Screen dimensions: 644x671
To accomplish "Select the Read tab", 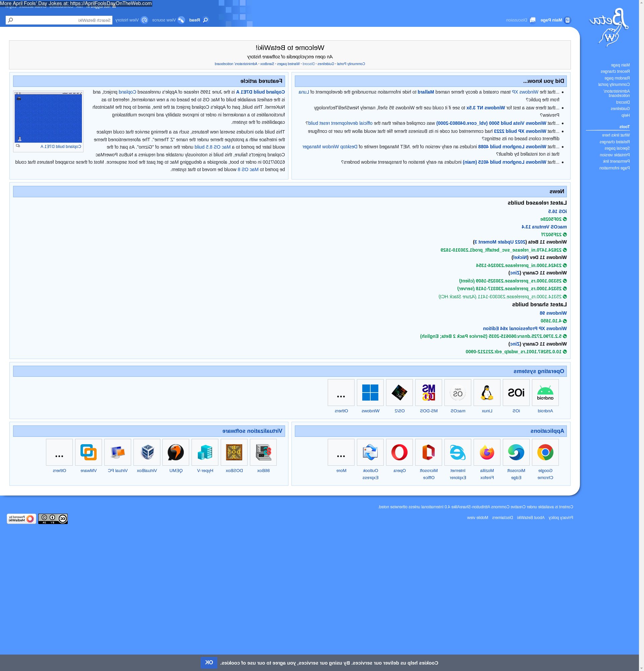I will click(x=199, y=20).
